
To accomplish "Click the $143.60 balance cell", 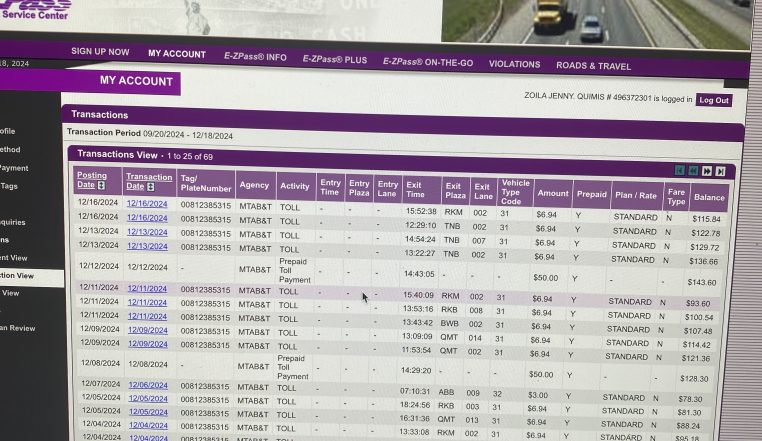I will point(702,282).
